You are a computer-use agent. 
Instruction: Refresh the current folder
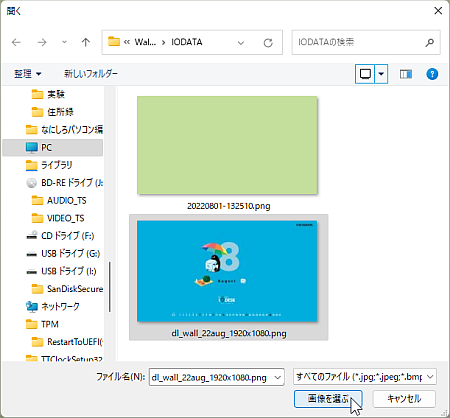tap(268, 43)
